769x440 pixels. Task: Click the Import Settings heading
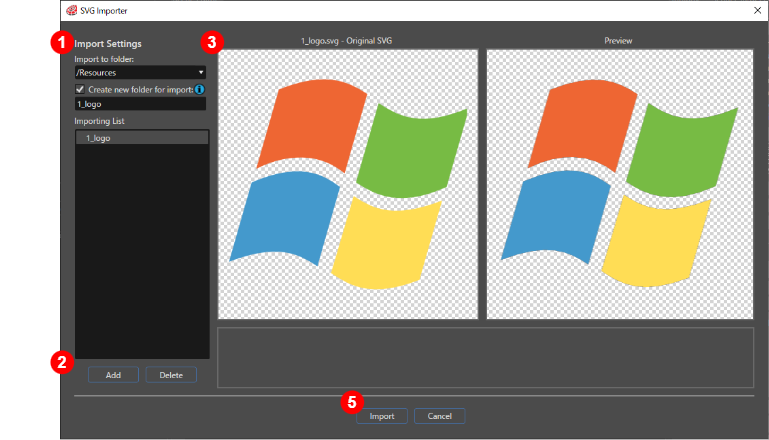coord(108,44)
